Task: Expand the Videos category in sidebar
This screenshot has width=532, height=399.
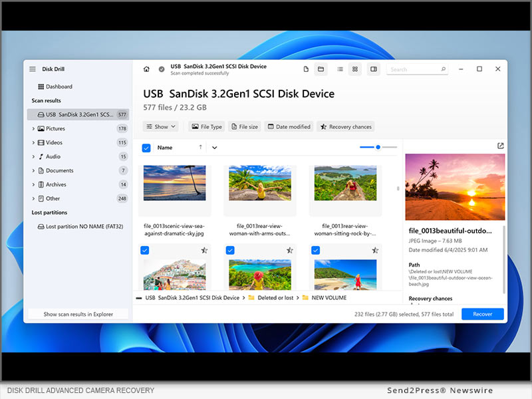Action: [33, 142]
